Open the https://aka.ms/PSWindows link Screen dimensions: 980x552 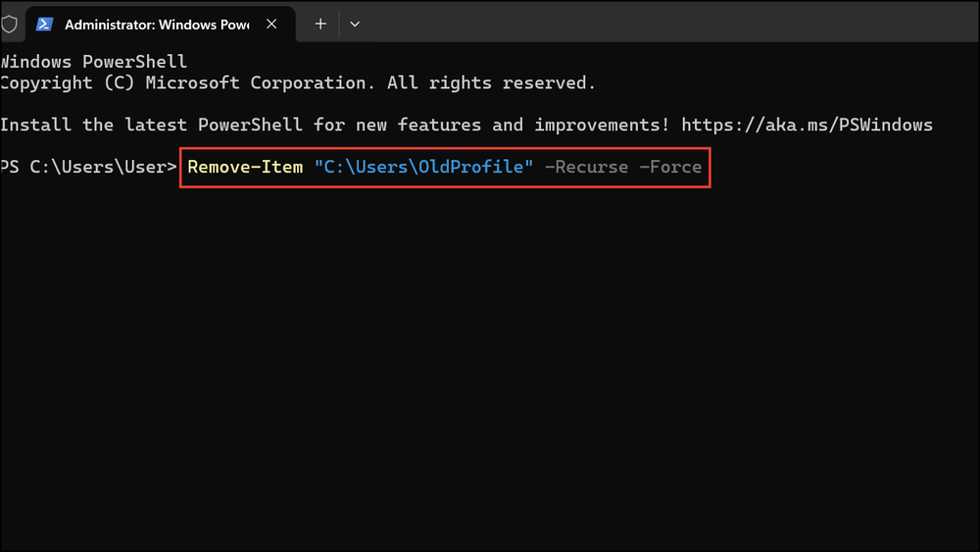(807, 125)
